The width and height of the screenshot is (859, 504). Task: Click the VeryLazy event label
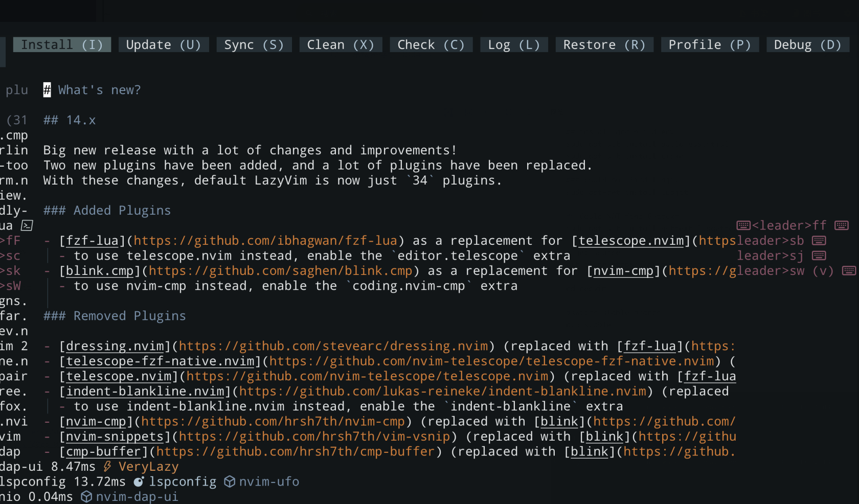[149, 467]
